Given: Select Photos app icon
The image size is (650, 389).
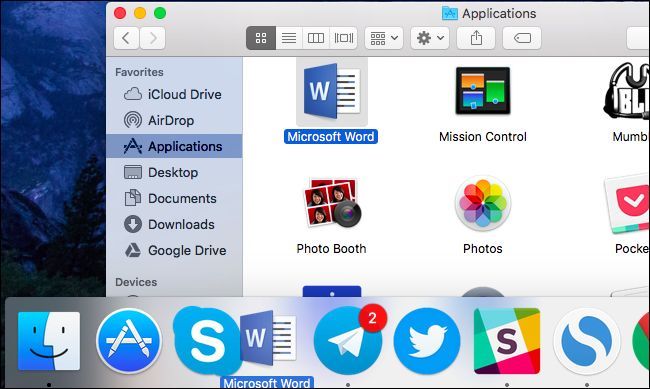Looking at the screenshot, I should 483,203.
